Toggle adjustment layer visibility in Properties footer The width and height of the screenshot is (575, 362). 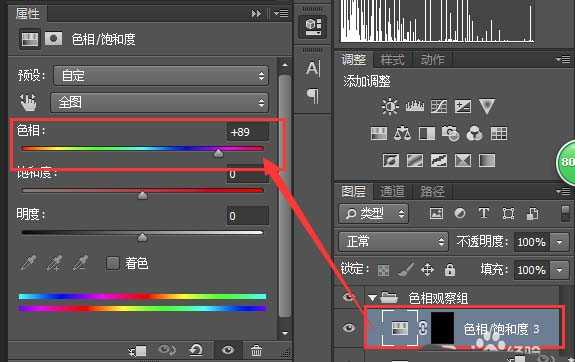228,350
